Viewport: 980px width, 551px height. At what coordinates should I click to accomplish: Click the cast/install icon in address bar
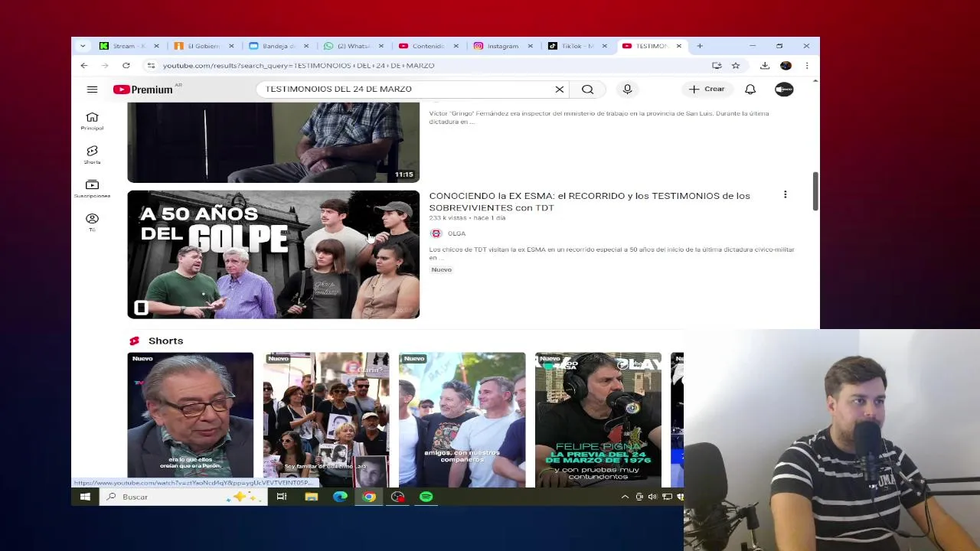[717, 66]
